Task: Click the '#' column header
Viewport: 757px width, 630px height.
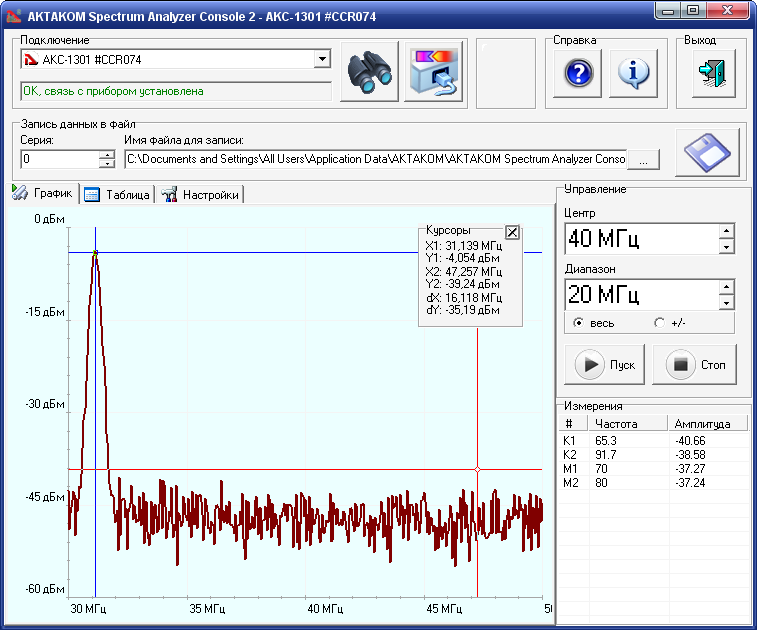Action: pyautogui.click(x=574, y=423)
